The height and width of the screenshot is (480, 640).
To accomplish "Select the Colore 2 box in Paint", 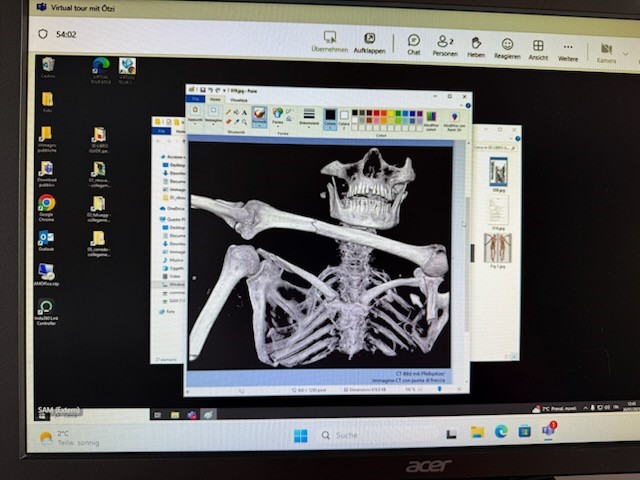I will 344,119.
